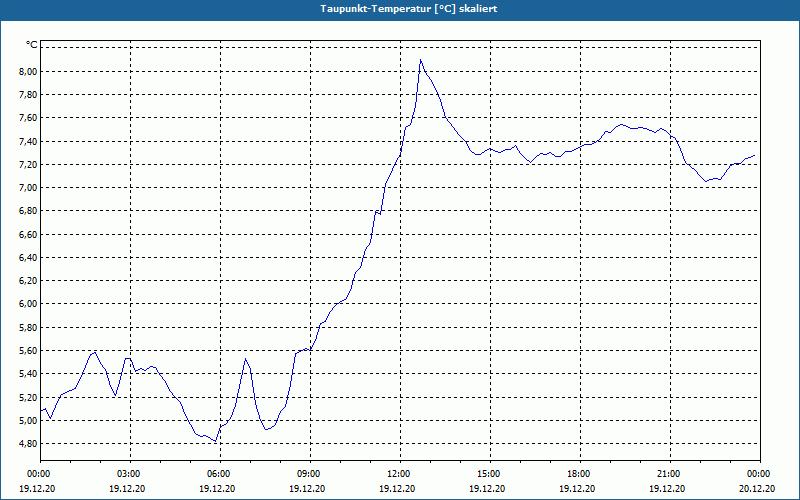800x500 pixels.
Task: Click the 06:00 time axis label
Action: point(220,474)
